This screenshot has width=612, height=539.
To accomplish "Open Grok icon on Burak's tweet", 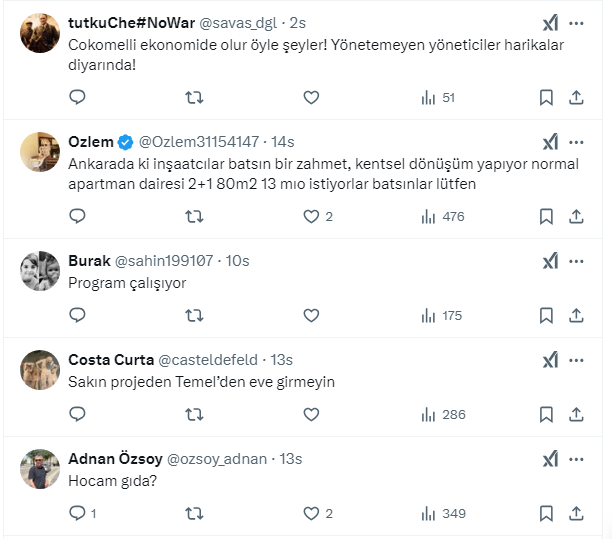I will point(550,261).
